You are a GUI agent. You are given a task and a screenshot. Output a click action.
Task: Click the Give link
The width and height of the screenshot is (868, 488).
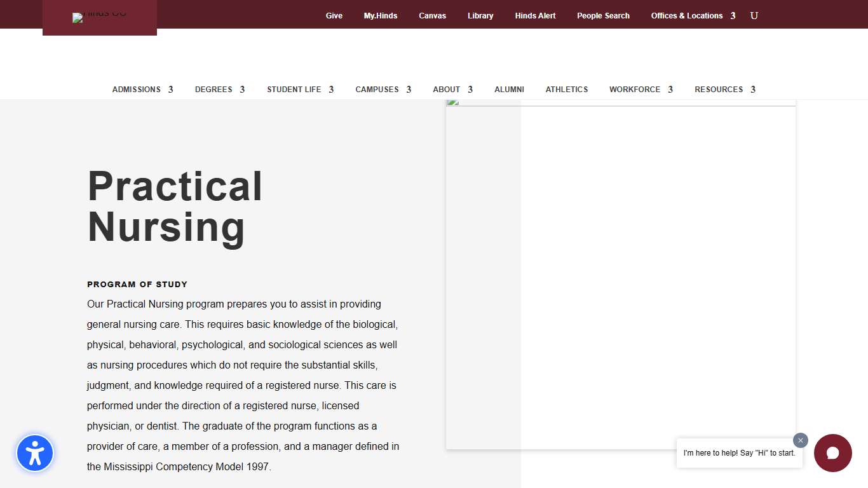point(334,15)
